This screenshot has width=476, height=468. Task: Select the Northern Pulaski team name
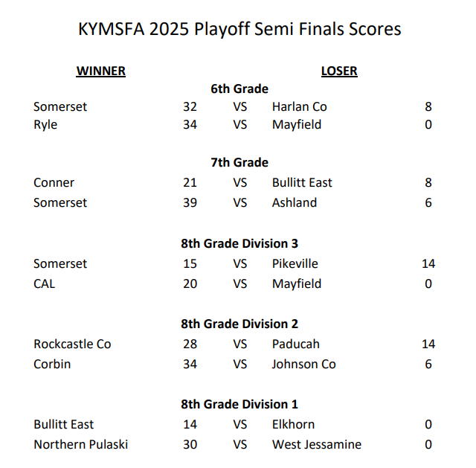coord(80,444)
